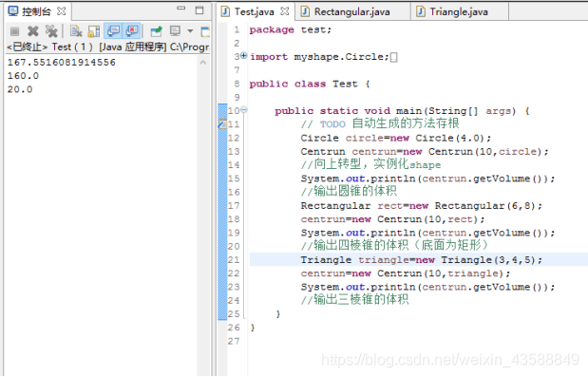This screenshot has width=588, height=377.
Task: Click line number 27 in the editor gutter
Action: click(x=234, y=341)
